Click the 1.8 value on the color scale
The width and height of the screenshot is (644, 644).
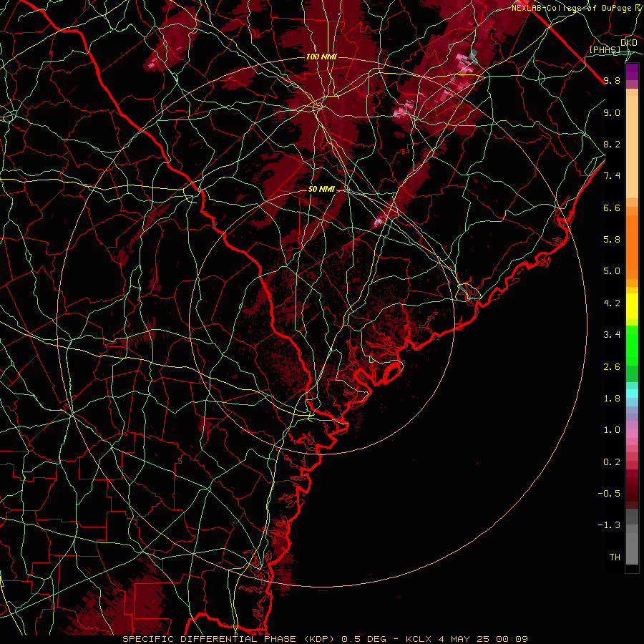612,399
